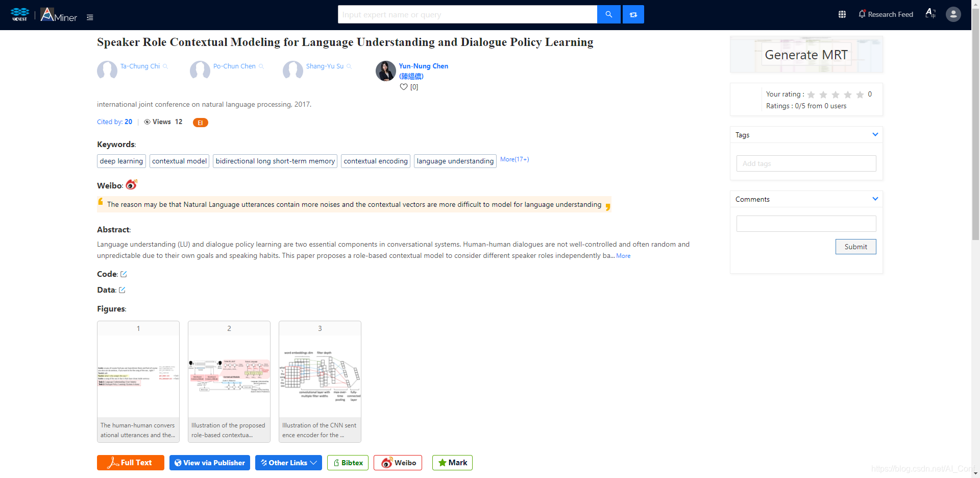
Task: Focus the expert name search box
Action: click(468, 14)
